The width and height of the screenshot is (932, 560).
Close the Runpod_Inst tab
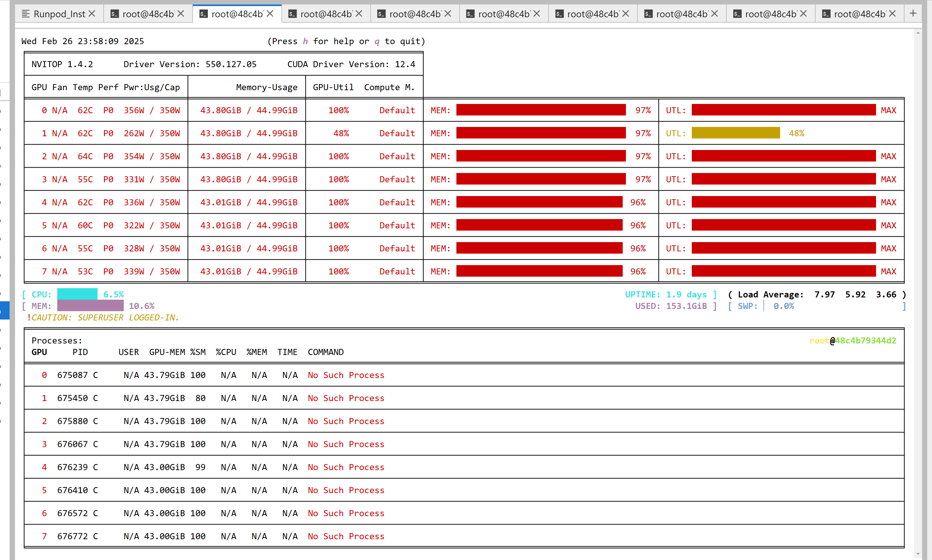point(92,14)
